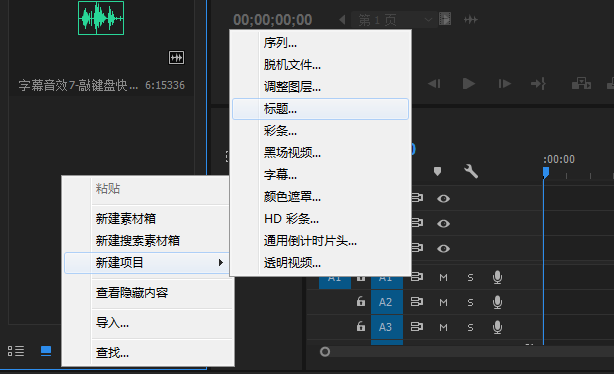Toggle sync lock on the uppermost video track

[417, 198]
